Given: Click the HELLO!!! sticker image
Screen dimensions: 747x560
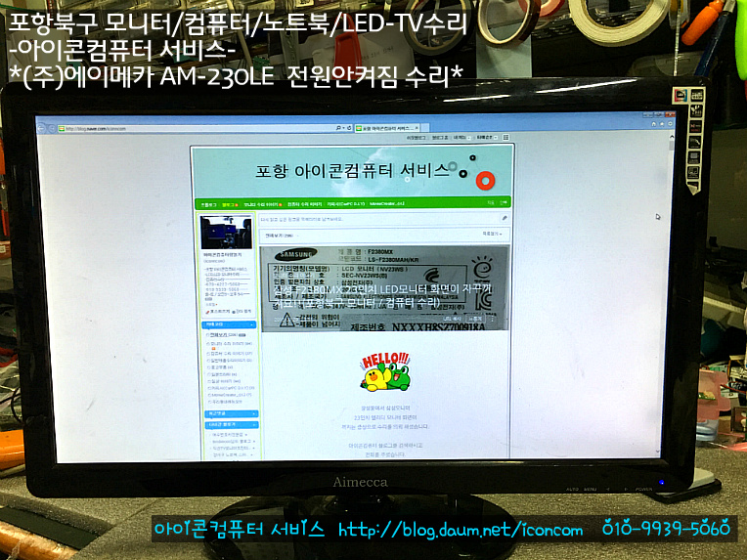Looking at the screenshot, I should click(385, 372).
